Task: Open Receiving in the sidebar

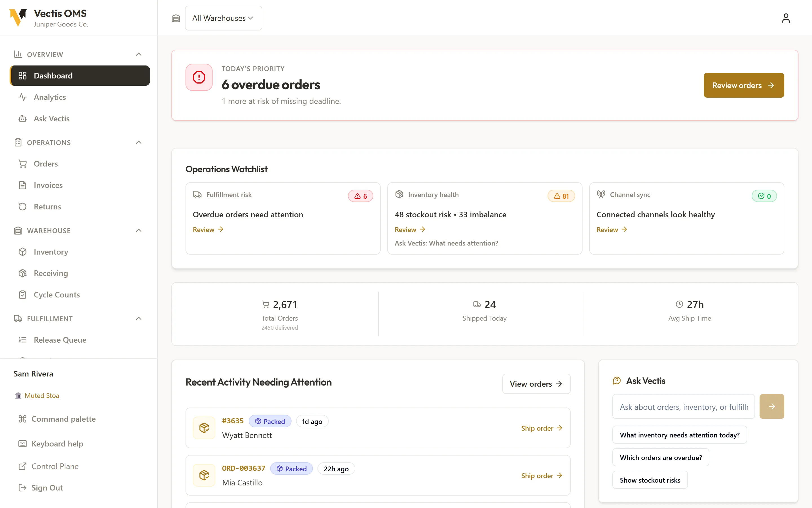Action: pos(80,273)
